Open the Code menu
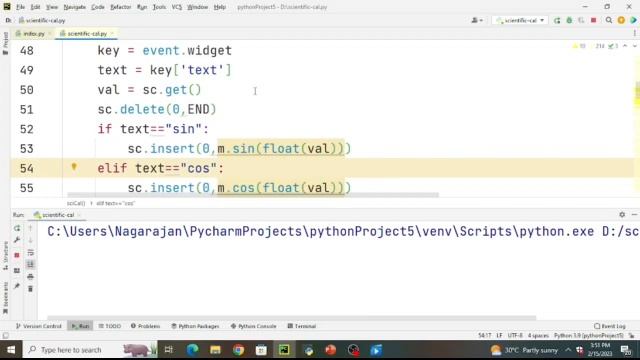 click(98, 7)
